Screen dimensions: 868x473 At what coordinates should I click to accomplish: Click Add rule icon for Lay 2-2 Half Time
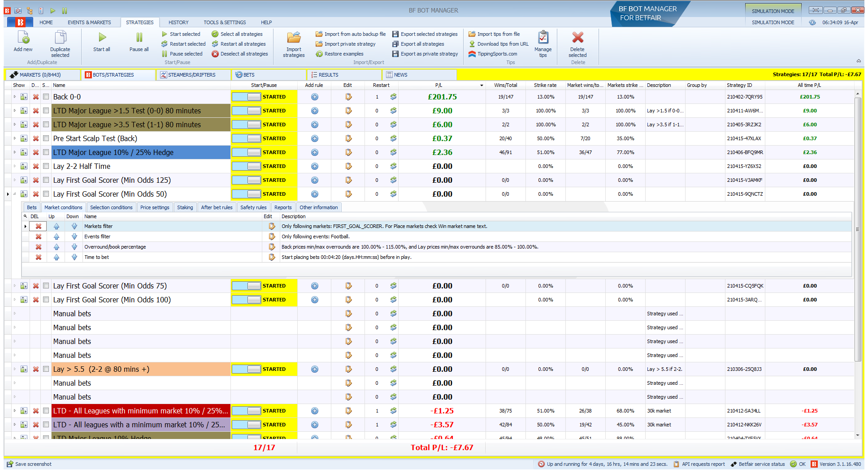pyautogui.click(x=315, y=166)
